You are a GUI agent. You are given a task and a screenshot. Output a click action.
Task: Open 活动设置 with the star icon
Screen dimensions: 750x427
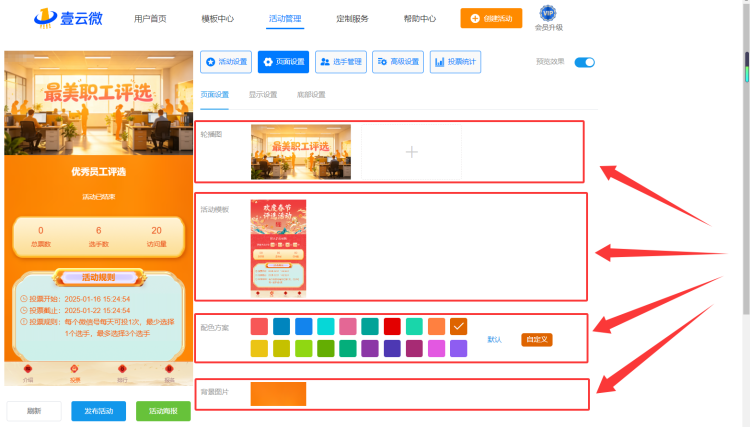(226, 62)
